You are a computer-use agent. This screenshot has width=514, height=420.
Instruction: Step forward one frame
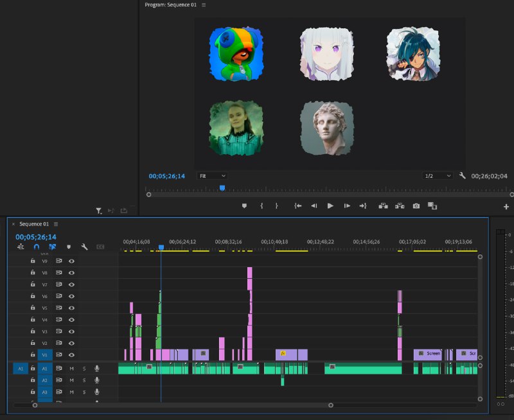tap(347, 206)
